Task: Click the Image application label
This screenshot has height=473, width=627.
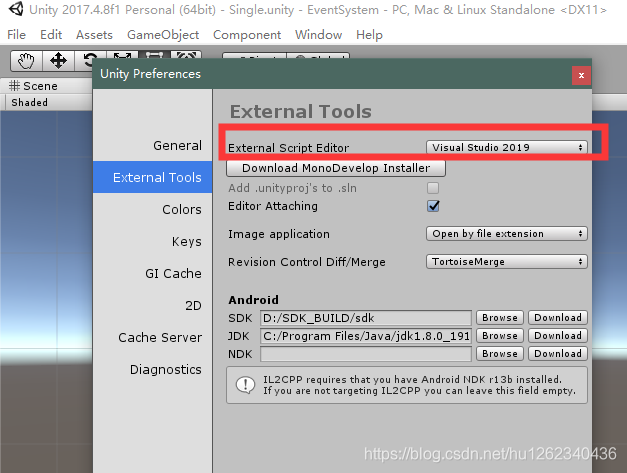Action: (x=279, y=234)
